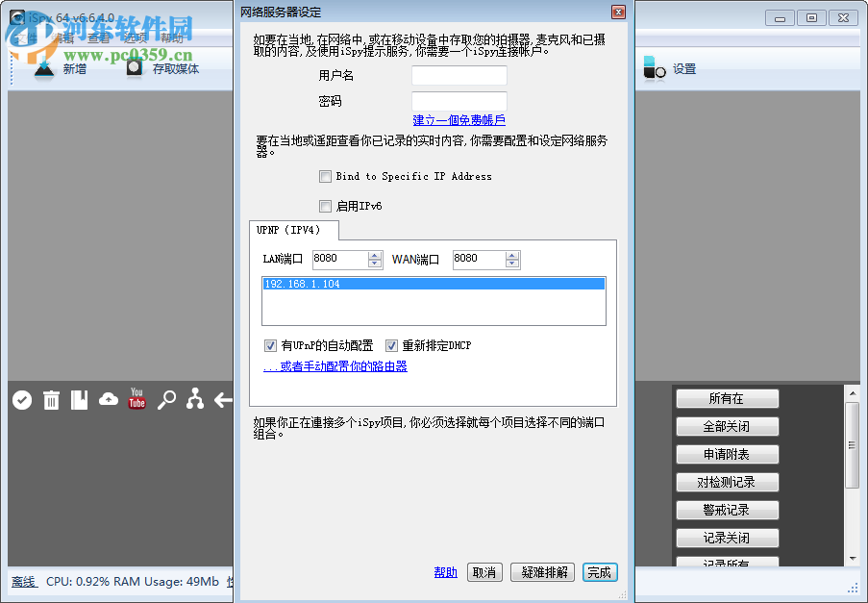The image size is (868, 603).
Task: Click the left arrow icon
Action: (222, 399)
